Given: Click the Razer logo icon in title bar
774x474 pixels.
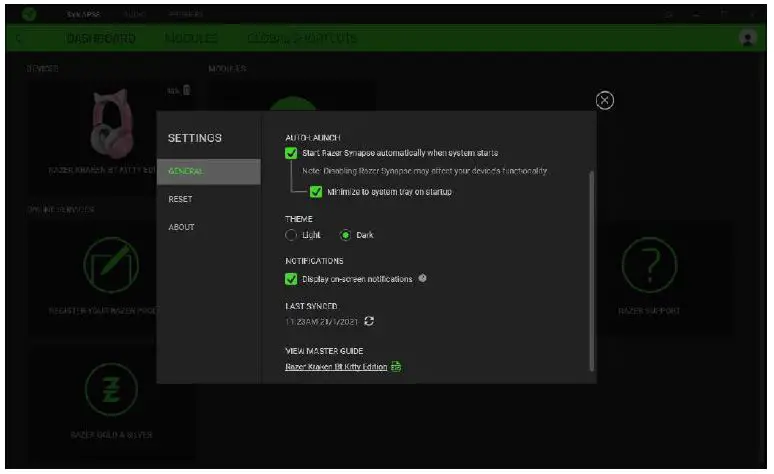Looking at the screenshot, I should [29, 14].
